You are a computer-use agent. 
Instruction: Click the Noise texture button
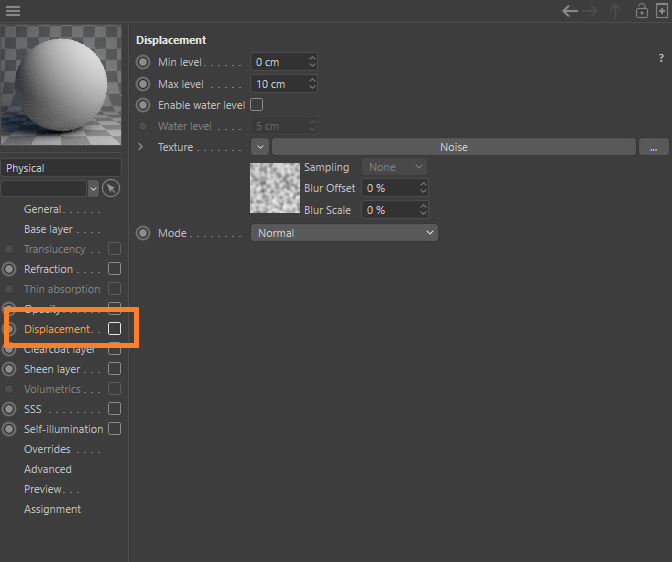pos(453,147)
